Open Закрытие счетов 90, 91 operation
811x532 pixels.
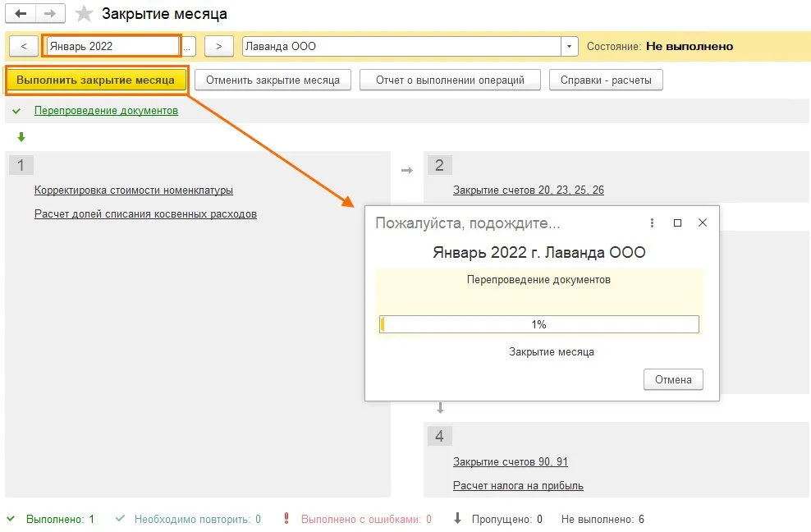(511, 461)
